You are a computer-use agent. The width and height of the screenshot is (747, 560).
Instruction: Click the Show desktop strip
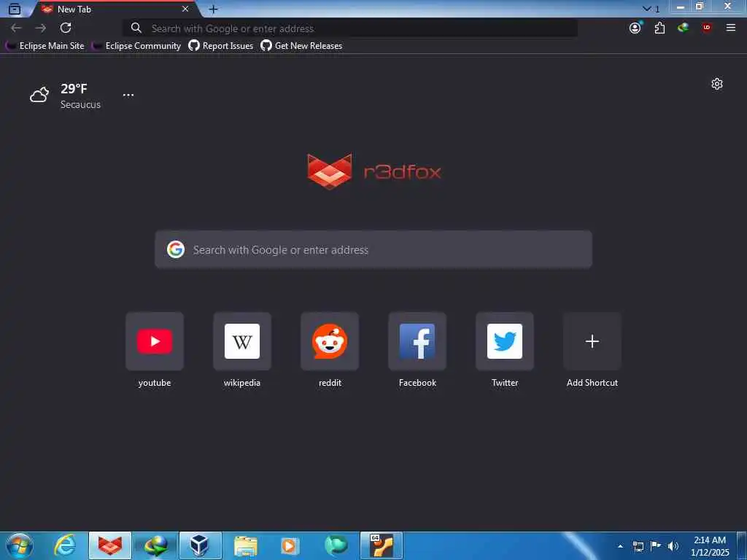point(742,546)
